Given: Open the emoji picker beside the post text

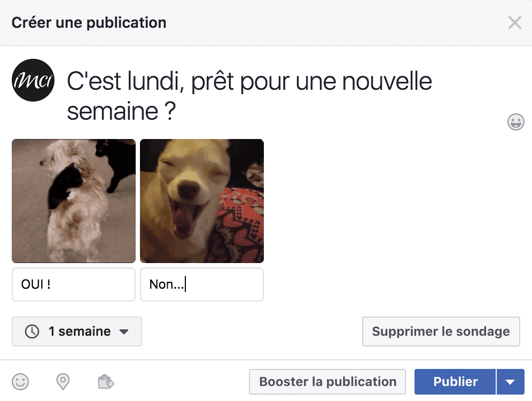Looking at the screenshot, I should coord(515,122).
